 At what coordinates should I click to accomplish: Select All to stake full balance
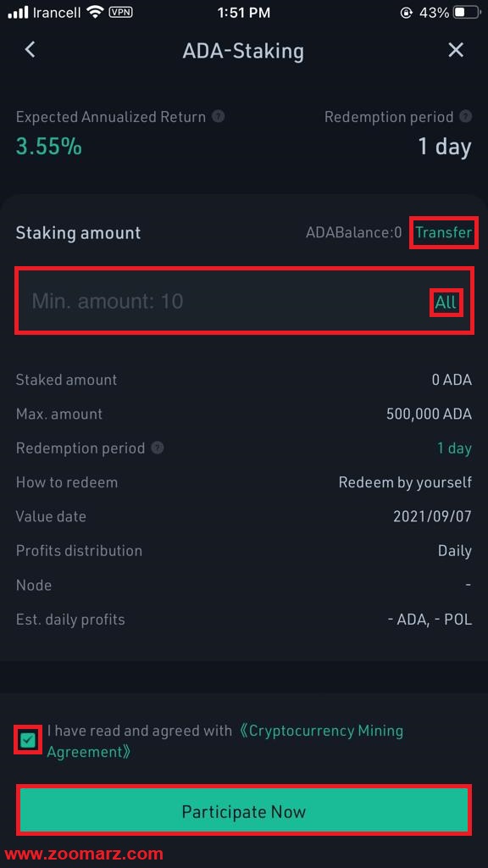[x=446, y=302]
